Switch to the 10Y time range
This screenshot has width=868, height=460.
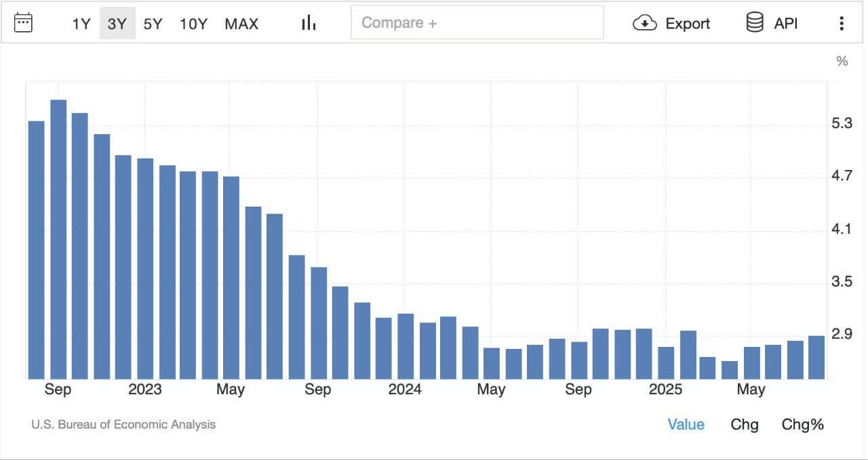tap(193, 24)
